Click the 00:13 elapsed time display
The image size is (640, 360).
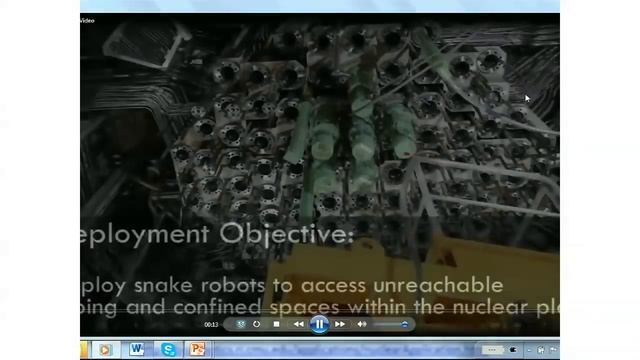[211, 325]
